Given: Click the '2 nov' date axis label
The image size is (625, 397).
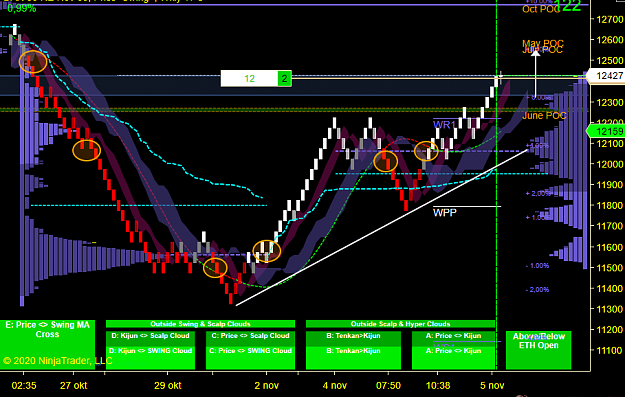Looking at the screenshot, I should click(266, 385).
